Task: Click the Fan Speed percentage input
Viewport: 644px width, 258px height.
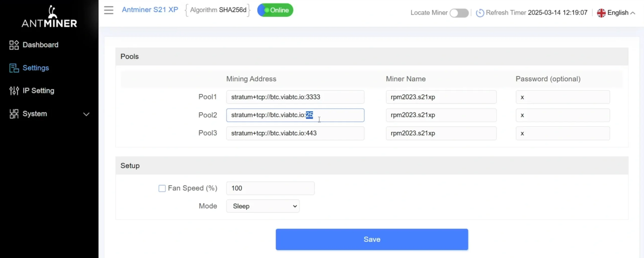Action: (270, 188)
